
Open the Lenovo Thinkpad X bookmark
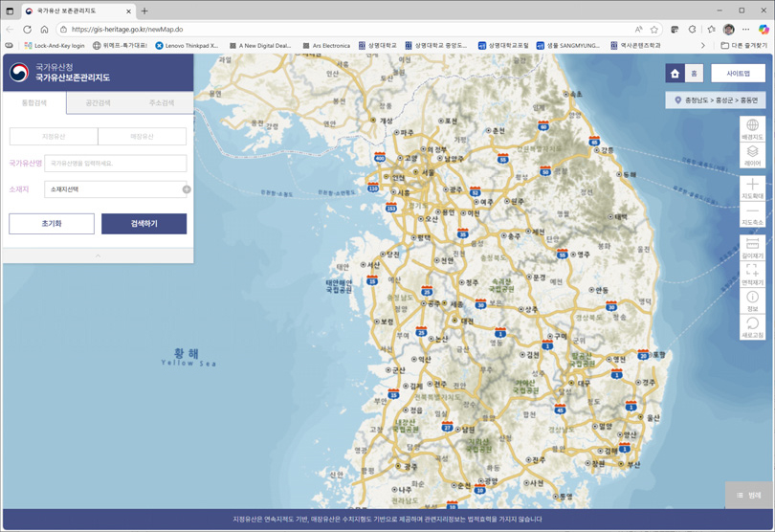tap(187, 46)
